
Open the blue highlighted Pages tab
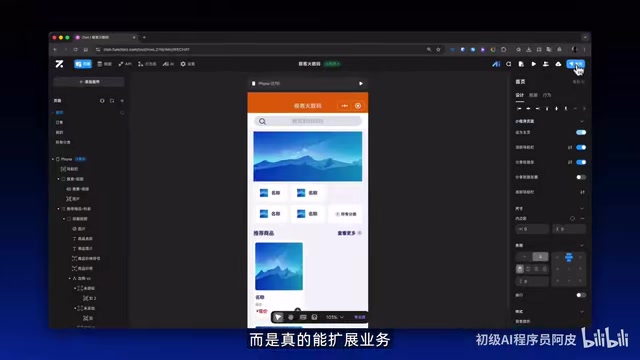[83, 64]
